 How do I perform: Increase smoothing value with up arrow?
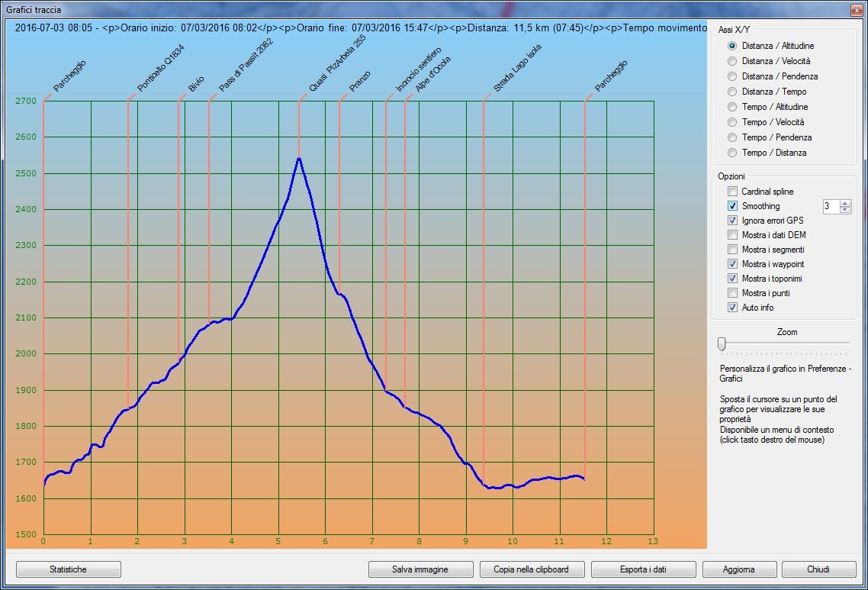point(844,203)
